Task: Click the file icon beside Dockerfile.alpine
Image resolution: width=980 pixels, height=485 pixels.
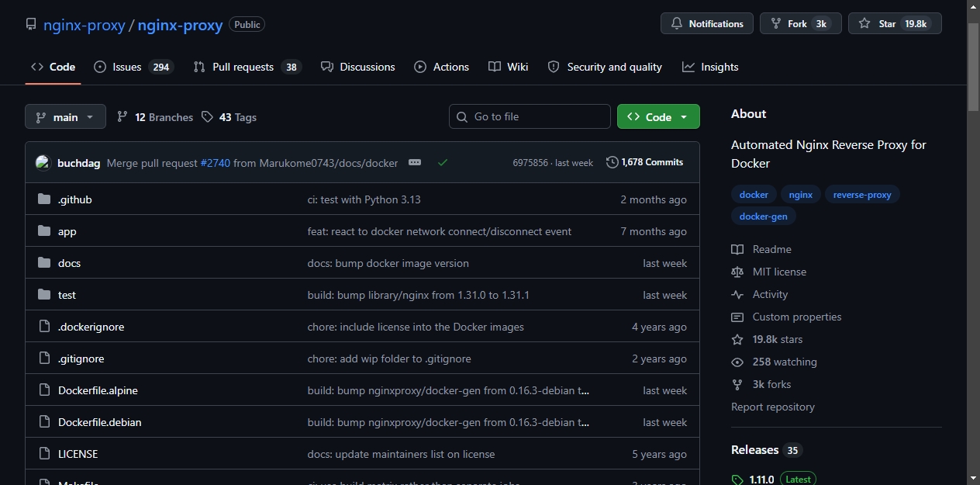Action: click(44, 390)
